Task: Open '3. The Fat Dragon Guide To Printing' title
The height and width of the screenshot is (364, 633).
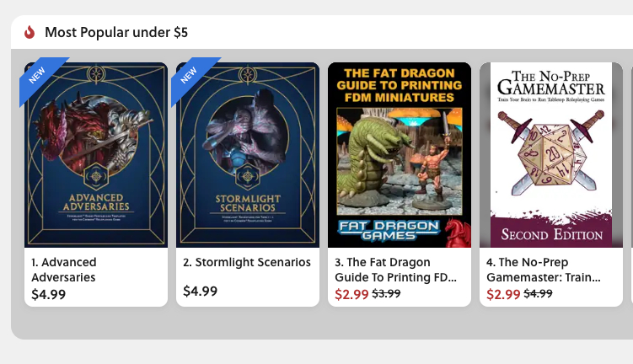Action: click(x=395, y=270)
